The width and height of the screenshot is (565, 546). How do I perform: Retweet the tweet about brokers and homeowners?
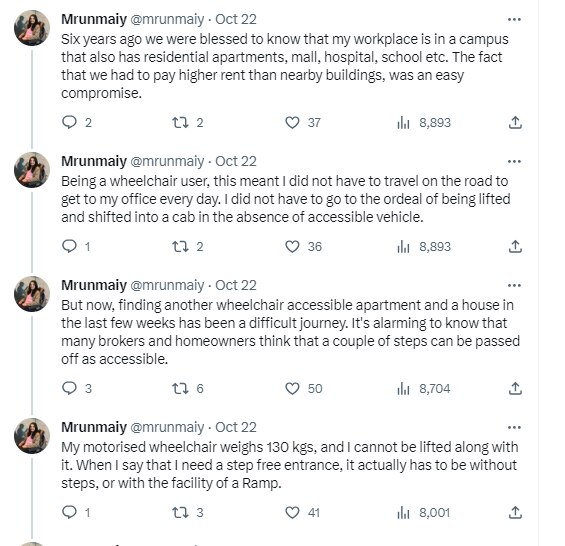(187, 389)
